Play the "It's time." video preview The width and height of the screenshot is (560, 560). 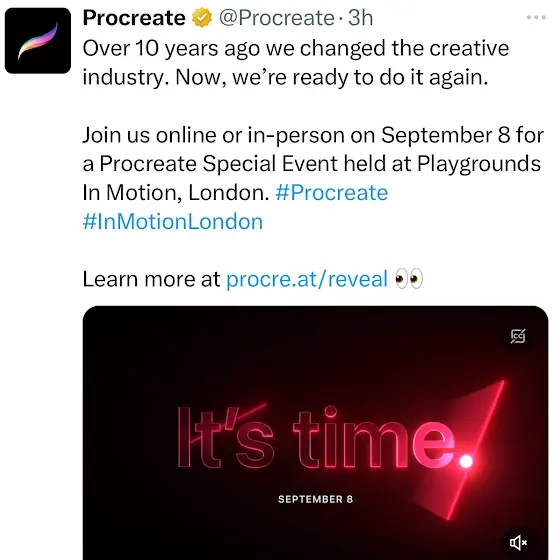(315, 432)
